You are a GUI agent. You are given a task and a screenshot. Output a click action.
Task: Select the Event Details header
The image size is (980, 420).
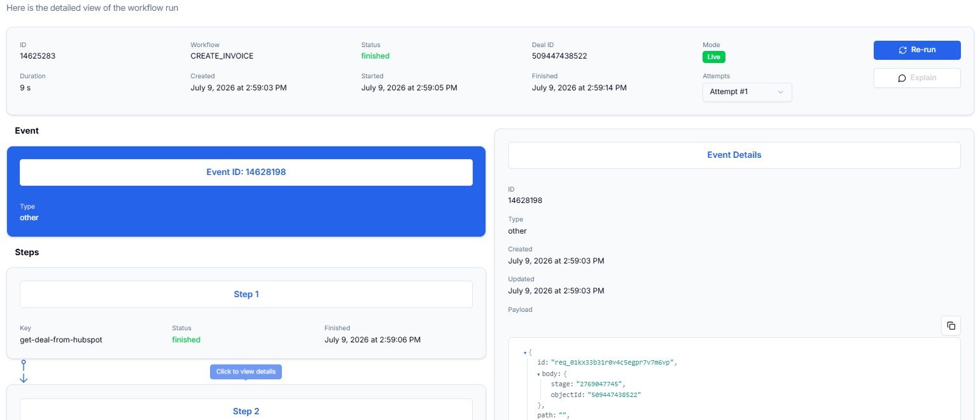pos(734,155)
